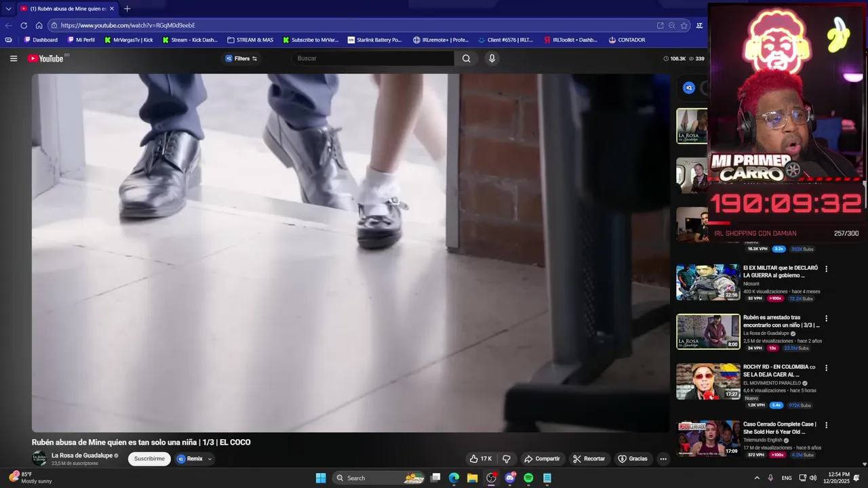The image size is (868, 488).
Task: Go back in the browser
Action: pyautogui.click(x=8, y=25)
